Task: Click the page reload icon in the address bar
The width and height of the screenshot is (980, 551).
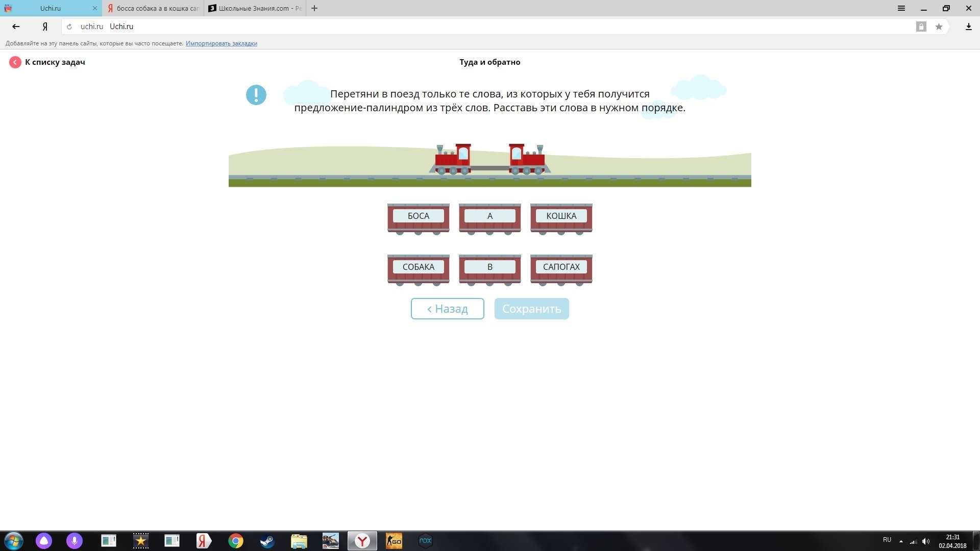Action: 69,27
